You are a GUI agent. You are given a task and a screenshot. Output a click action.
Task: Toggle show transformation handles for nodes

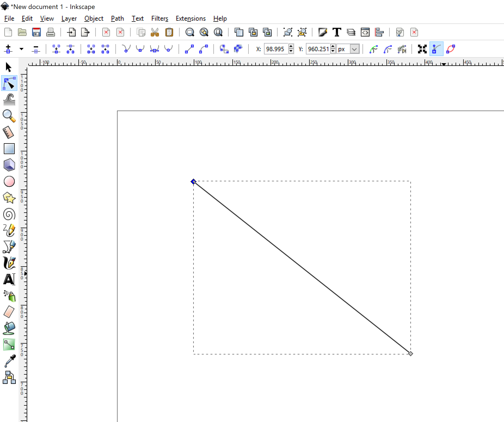(x=422, y=49)
